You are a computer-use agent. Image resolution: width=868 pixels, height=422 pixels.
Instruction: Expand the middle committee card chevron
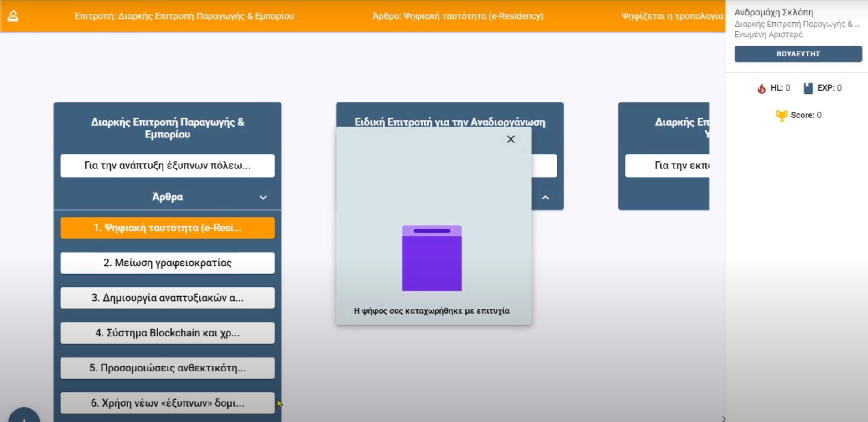tap(545, 198)
